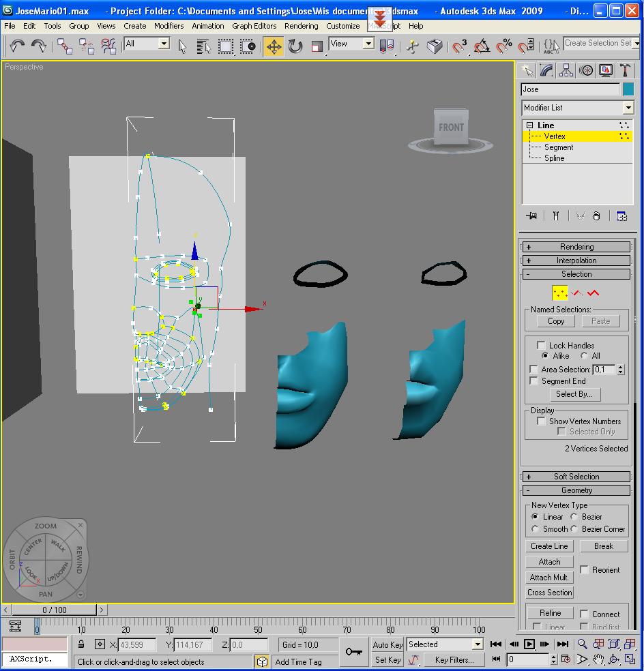This screenshot has height=671, width=644.
Task: Open Select by Name list icon
Action: tap(204, 46)
